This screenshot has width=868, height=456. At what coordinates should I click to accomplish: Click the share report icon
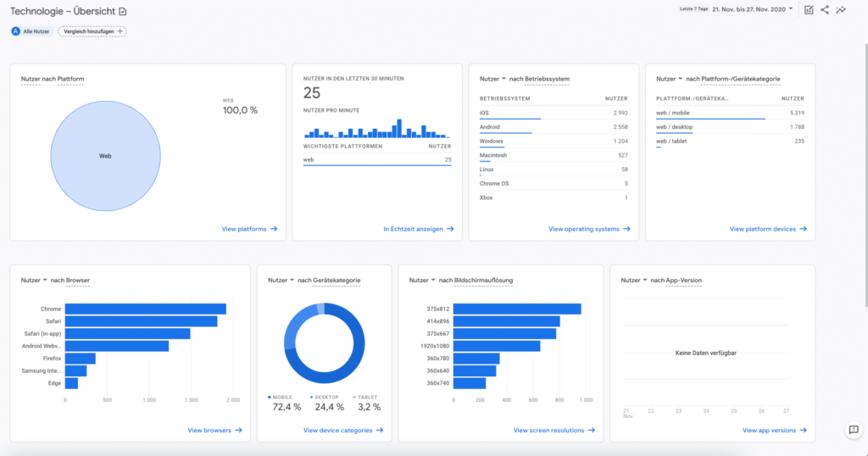click(825, 10)
